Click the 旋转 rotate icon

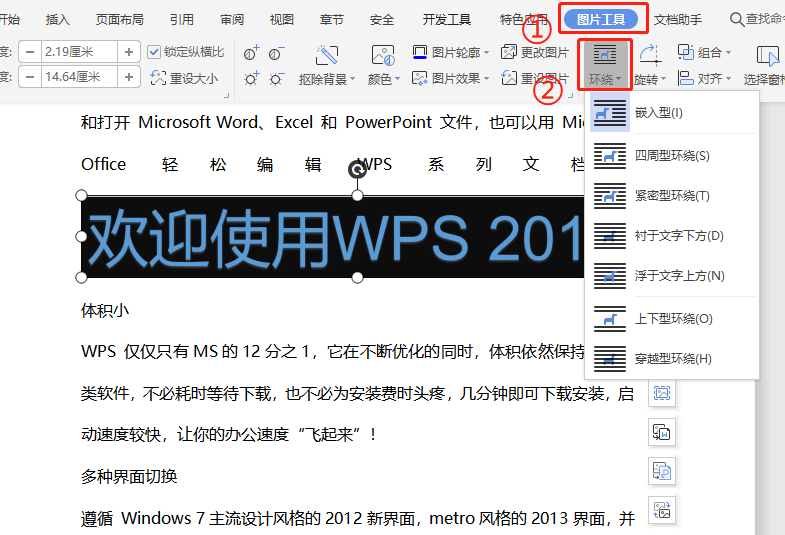coord(650,55)
